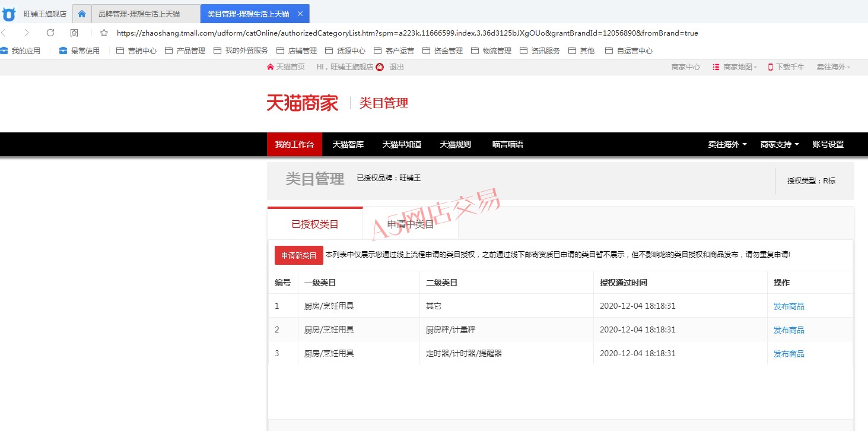
Task: Open the 最常使用 briefcase bookmark
Action: coord(80,51)
